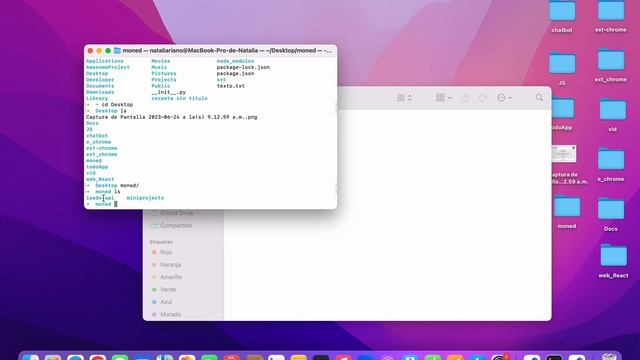This screenshot has width=640, height=360.
Task: Select the moned folder on the desktop
Action: 567,207
